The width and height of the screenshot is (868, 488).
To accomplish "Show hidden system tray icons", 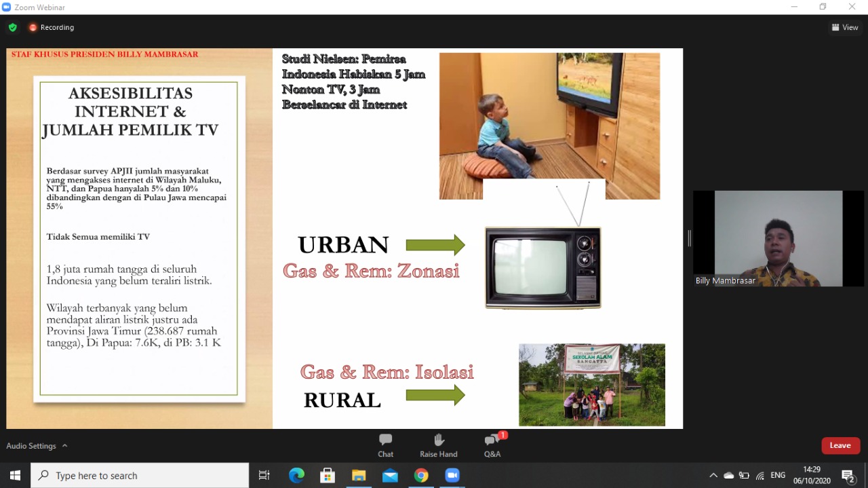I will click(x=713, y=476).
